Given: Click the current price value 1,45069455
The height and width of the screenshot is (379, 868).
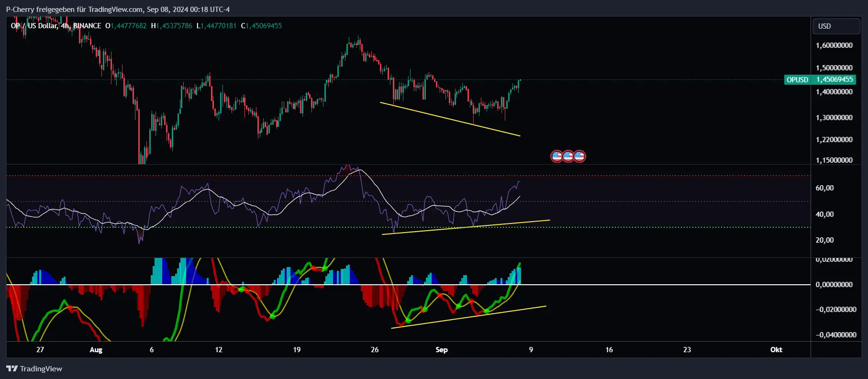Looking at the screenshot, I should click(x=835, y=79).
